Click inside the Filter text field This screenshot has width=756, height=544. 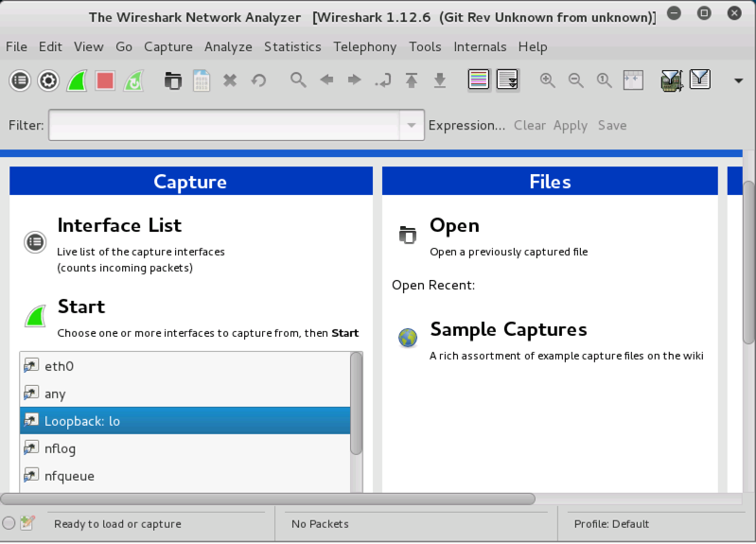[x=225, y=125]
